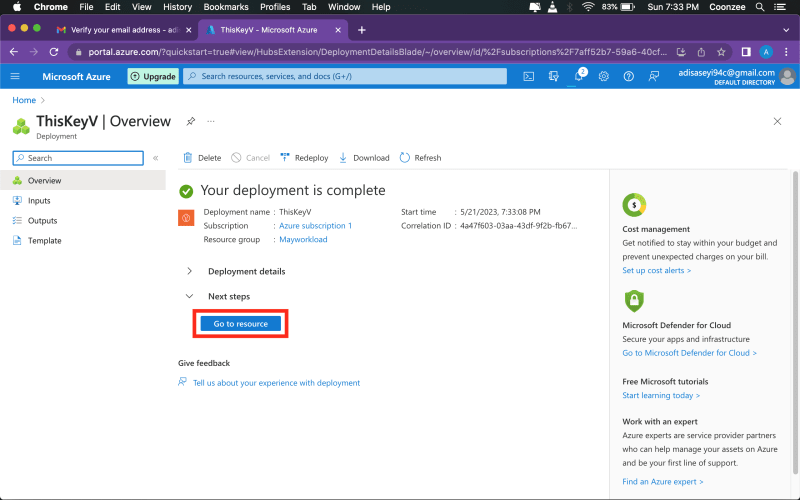Open the Azure subscription 1 link
800x500 pixels.
pyautogui.click(x=315, y=226)
